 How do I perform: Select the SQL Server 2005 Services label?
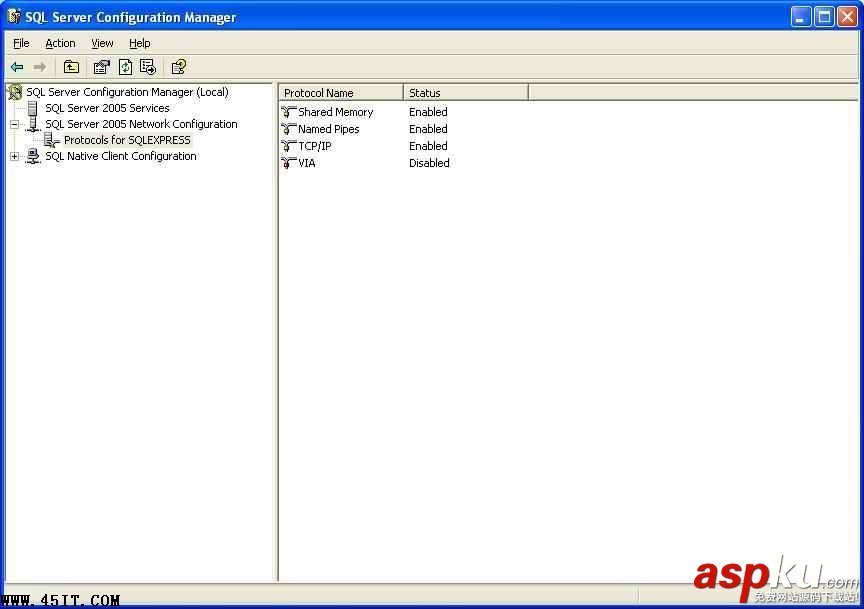107,108
